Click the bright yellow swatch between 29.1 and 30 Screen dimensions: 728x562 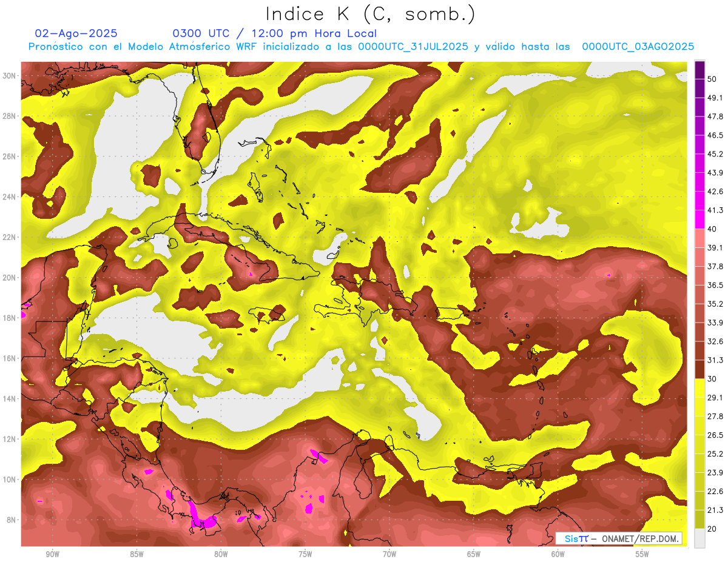(699, 388)
